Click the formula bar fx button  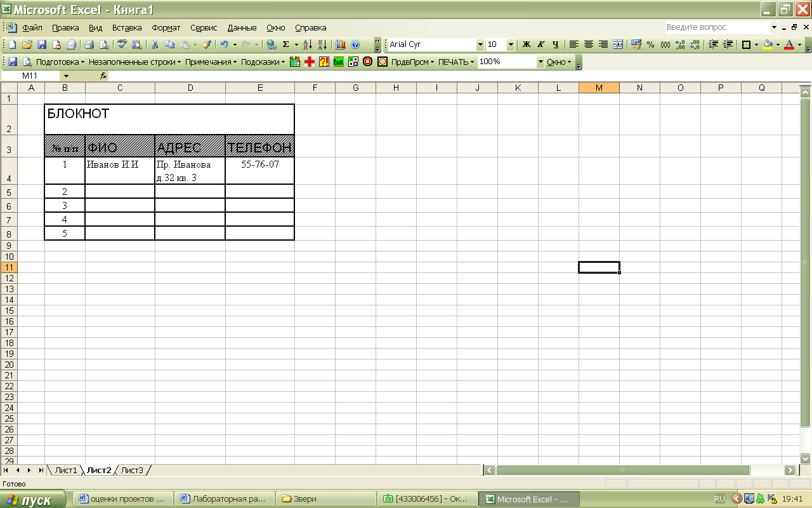(x=103, y=76)
